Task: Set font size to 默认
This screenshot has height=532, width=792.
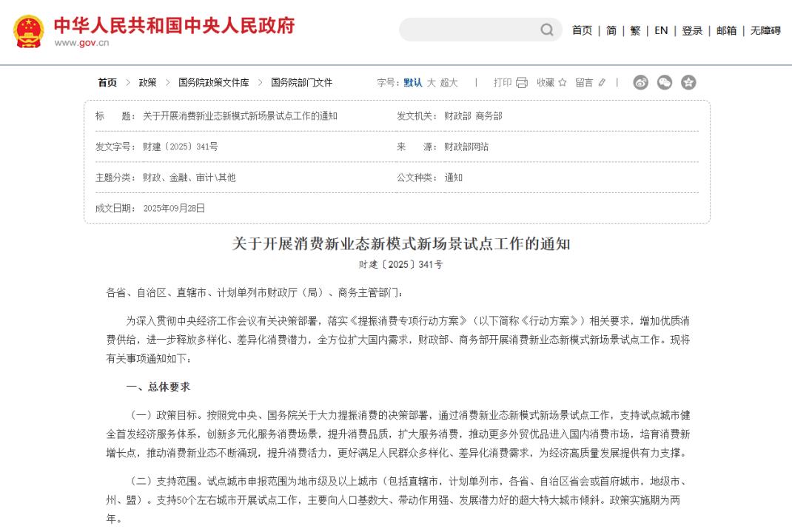Action: [413, 83]
